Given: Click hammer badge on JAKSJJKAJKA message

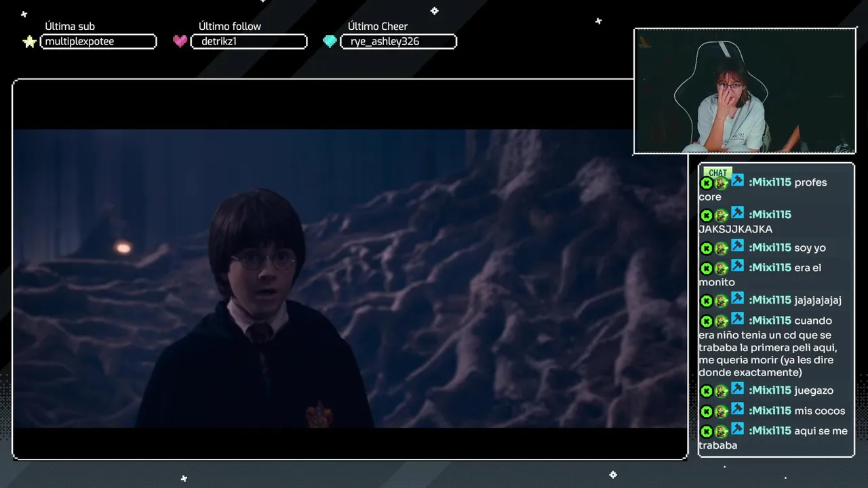Looking at the screenshot, I should tap(737, 213).
